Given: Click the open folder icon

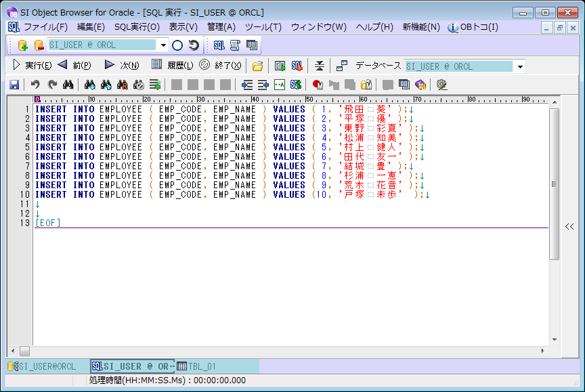Looking at the screenshot, I should click(x=257, y=66).
